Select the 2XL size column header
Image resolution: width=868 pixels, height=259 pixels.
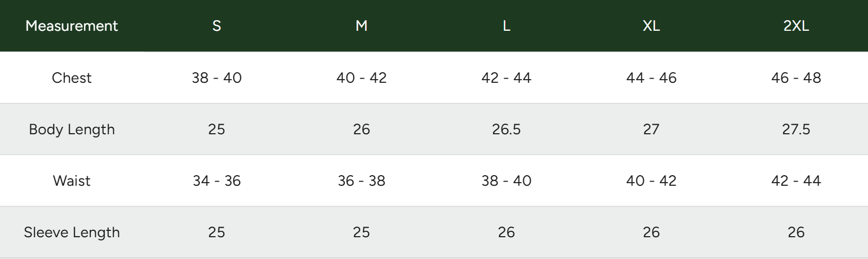[x=796, y=25]
